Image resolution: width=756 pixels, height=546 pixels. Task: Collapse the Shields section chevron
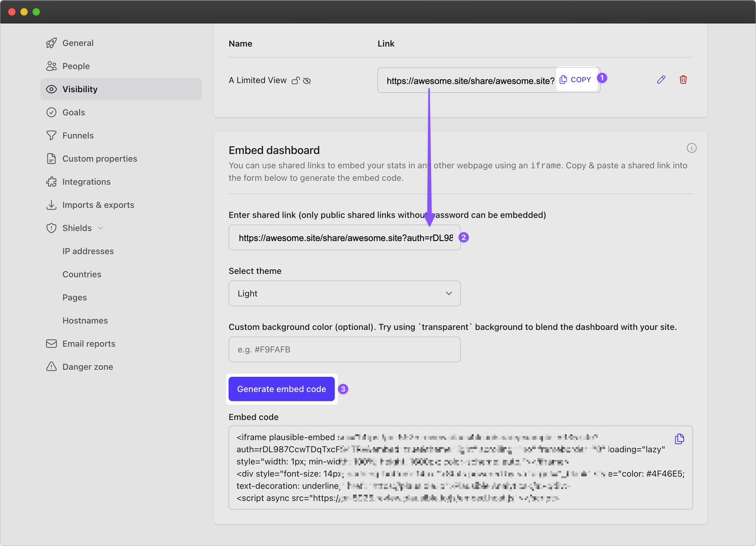(x=100, y=228)
